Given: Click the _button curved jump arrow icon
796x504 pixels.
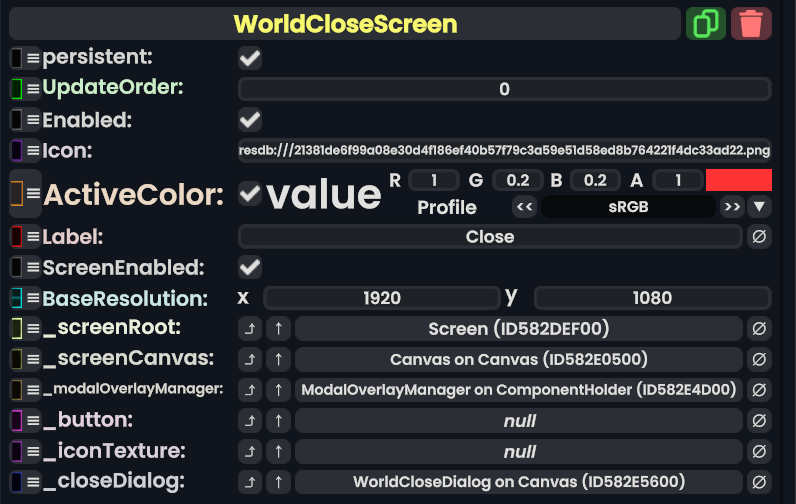Looking at the screenshot, I should (x=250, y=421).
